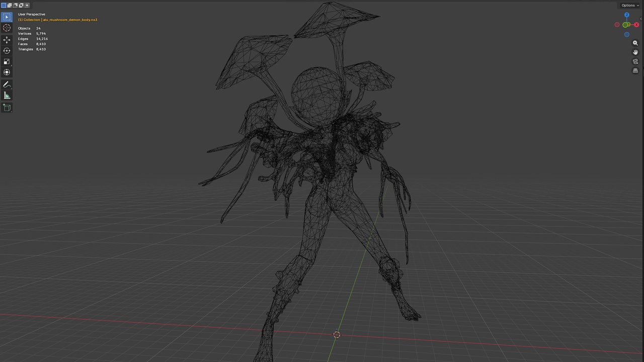
Task: Pick the Add Cube tool
Action: pos(7,108)
